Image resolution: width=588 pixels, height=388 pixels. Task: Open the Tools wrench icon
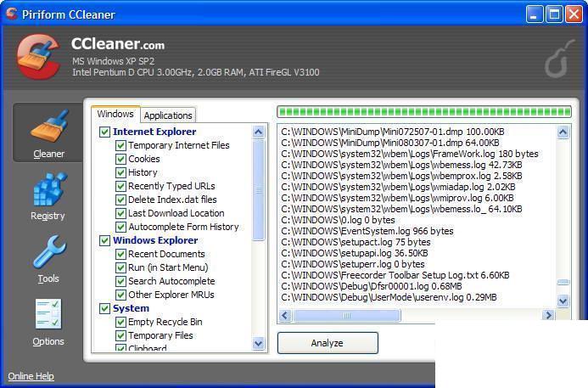pos(49,251)
